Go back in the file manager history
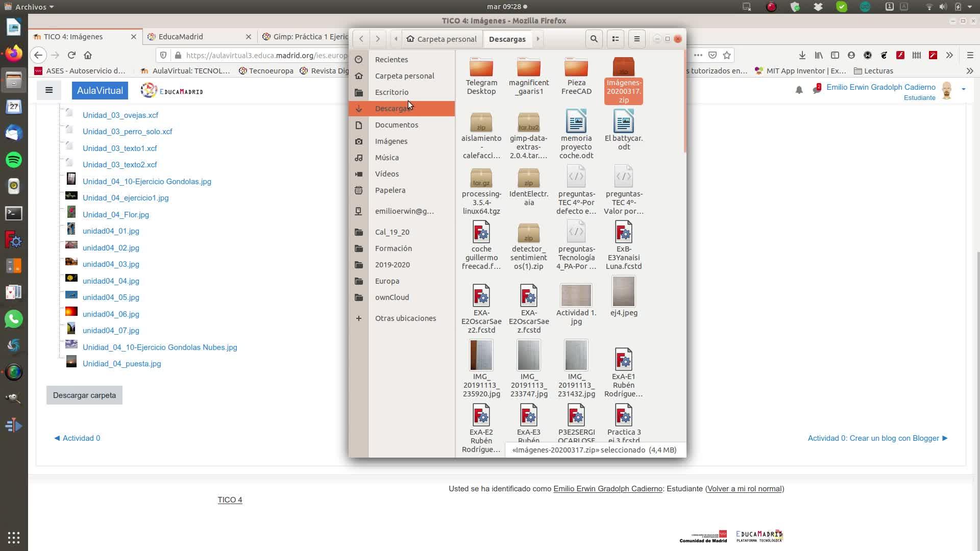The image size is (980, 551). (361, 39)
